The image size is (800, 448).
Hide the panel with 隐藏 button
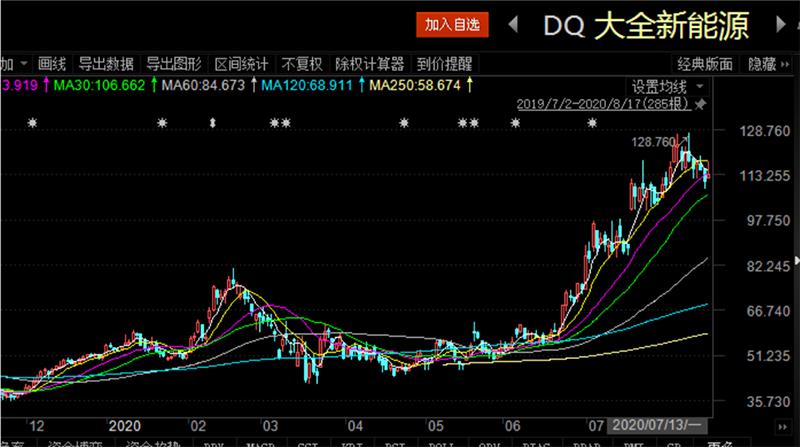tap(762, 64)
